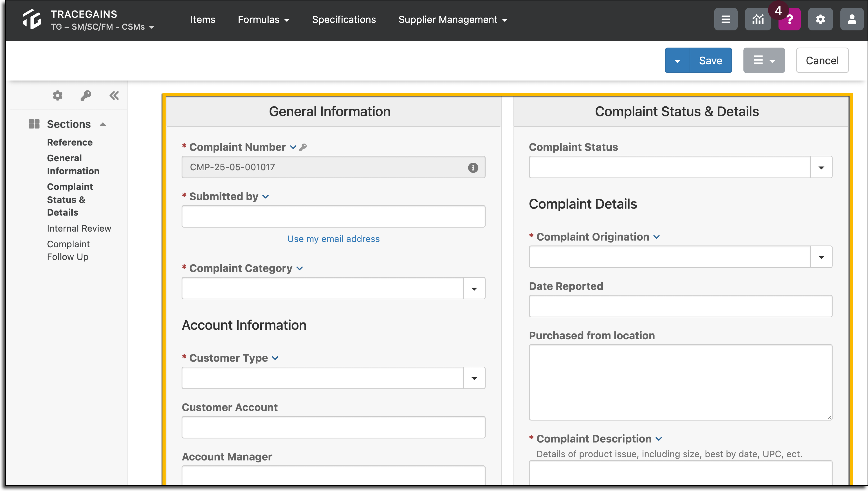Click the sidebar key icon

coord(86,95)
